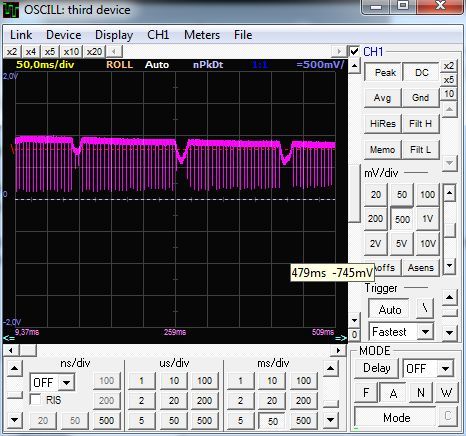466x436 pixels.
Task: Click the x20 horizontal zoom button
Action: pyautogui.click(x=94, y=52)
